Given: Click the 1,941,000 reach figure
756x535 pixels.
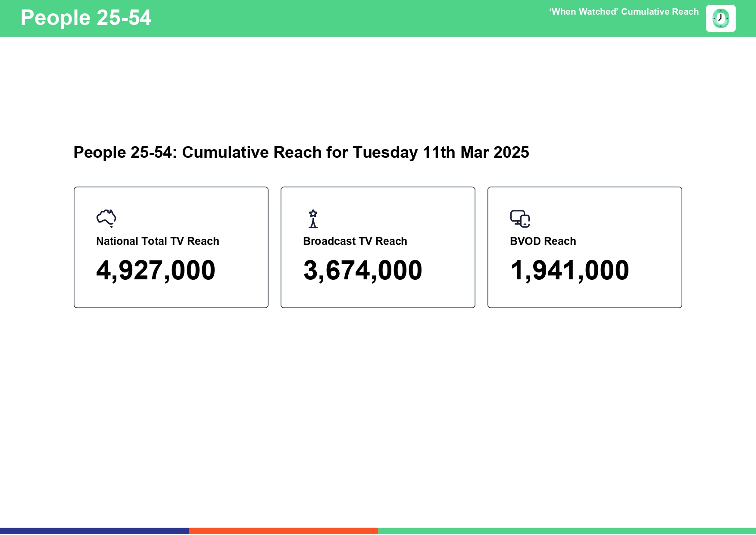Looking at the screenshot, I should click(569, 270).
